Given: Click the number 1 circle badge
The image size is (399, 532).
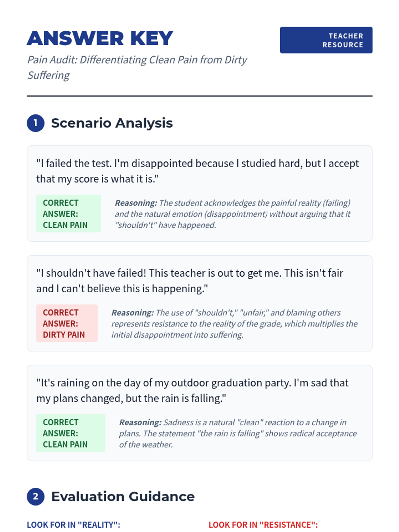Looking at the screenshot, I should [x=36, y=123].
